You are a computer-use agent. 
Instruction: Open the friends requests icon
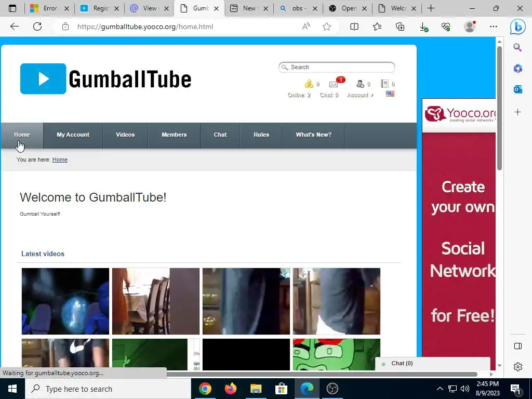click(x=360, y=84)
